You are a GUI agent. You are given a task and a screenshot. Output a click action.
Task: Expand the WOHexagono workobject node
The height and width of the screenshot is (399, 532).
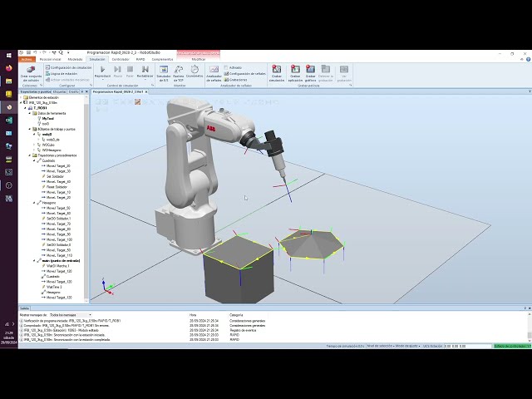[34, 150]
